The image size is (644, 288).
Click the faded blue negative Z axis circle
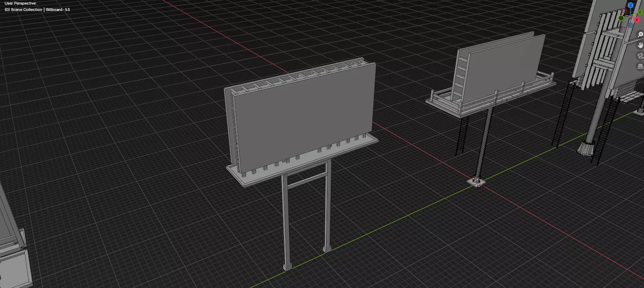(x=631, y=25)
